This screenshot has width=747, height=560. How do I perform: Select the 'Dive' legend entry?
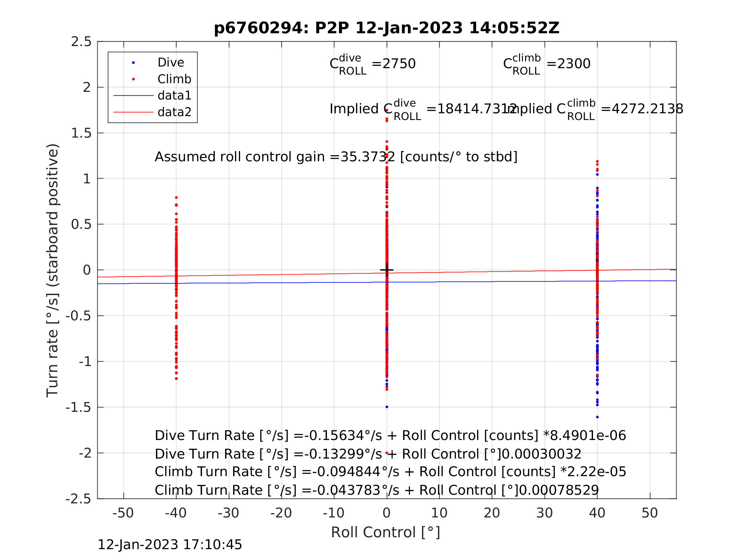tap(171, 62)
